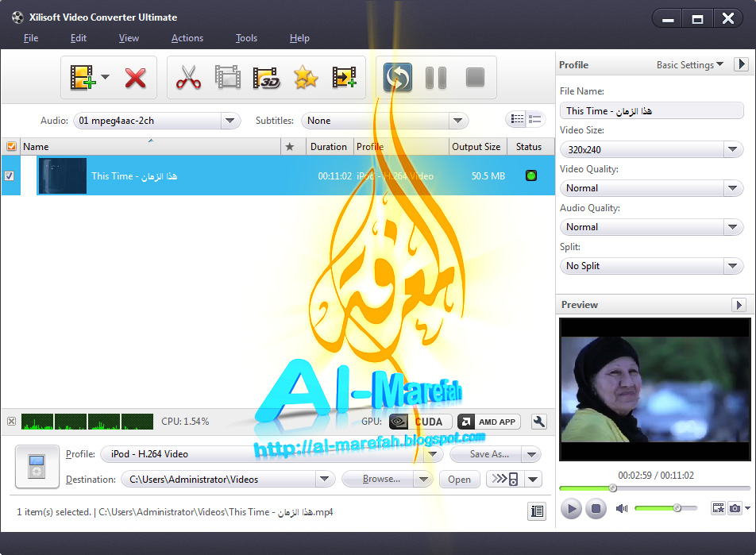
Task: Open the File menu
Action: [x=31, y=38]
